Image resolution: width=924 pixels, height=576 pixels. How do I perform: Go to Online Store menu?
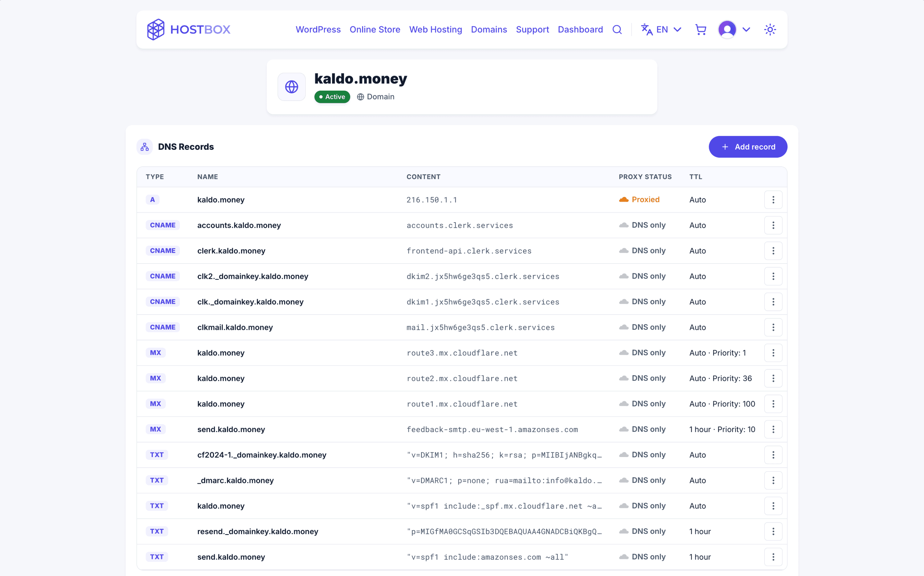(375, 29)
